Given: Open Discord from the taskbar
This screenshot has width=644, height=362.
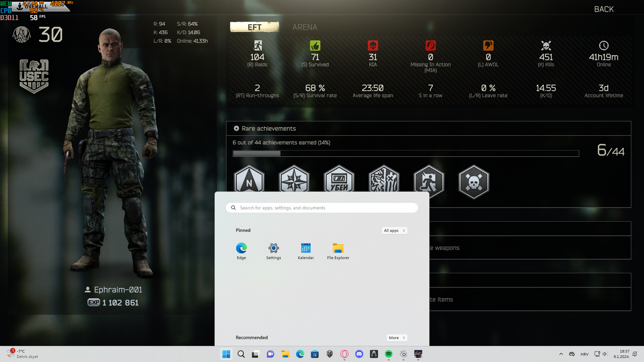Looking at the screenshot, I should tap(359, 354).
